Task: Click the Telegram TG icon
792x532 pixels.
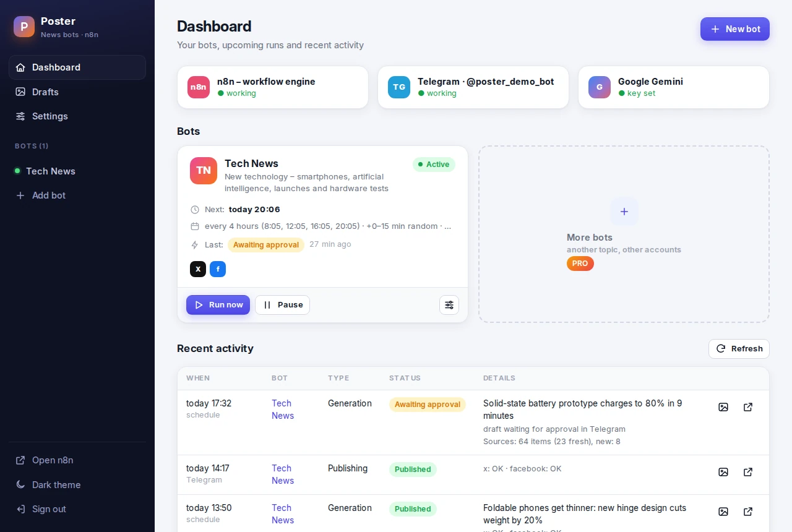Action: [399, 87]
